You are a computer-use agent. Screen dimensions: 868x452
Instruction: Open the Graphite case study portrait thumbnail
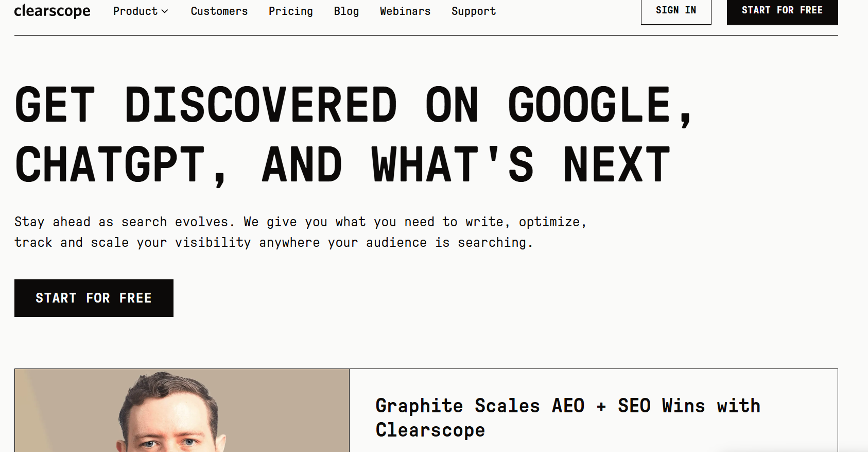(x=182, y=410)
